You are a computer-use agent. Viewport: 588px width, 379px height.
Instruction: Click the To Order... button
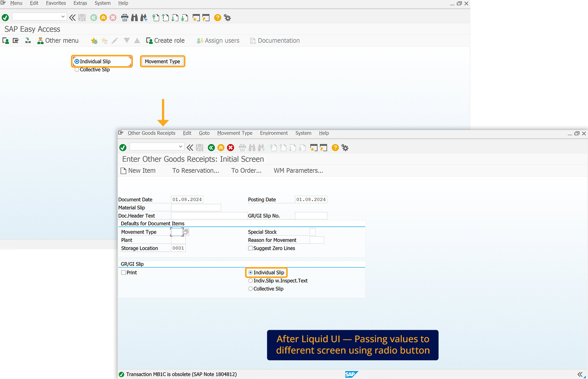[246, 171]
